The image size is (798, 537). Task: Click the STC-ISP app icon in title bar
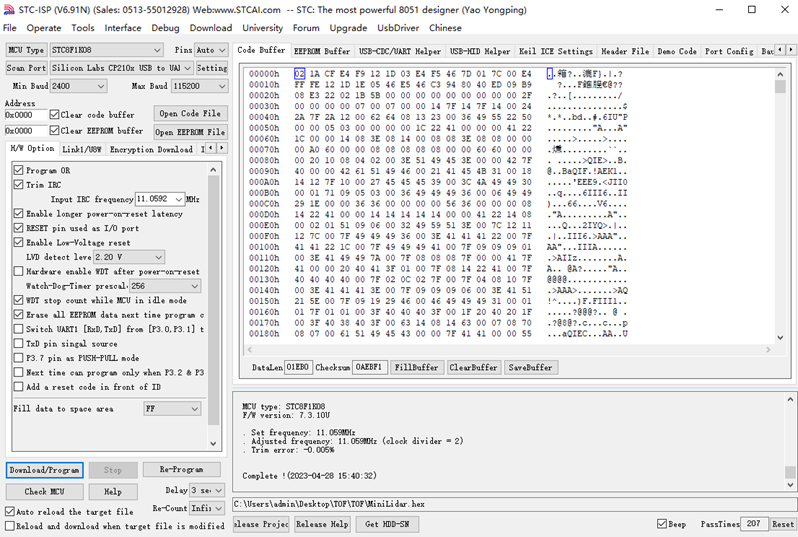click(x=9, y=10)
